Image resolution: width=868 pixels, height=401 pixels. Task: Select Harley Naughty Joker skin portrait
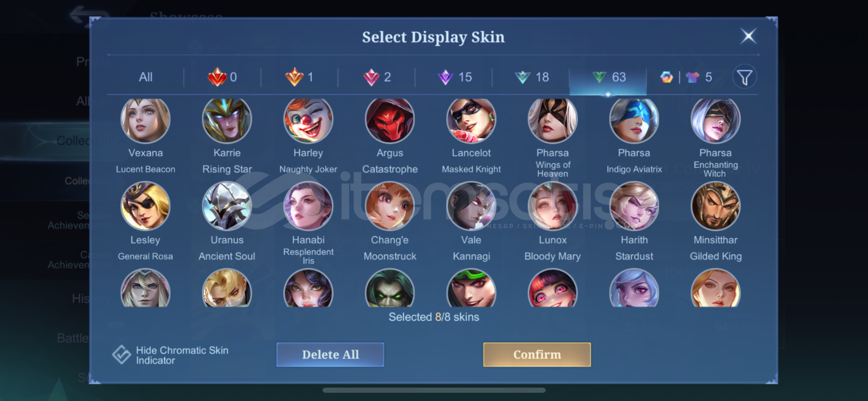point(308,120)
